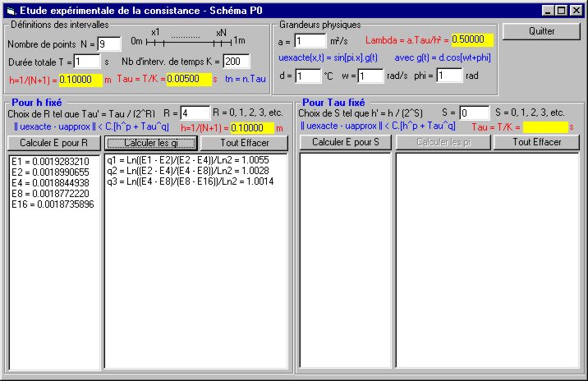
Task: Focus the Nombre de points N field
Action: (109, 44)
